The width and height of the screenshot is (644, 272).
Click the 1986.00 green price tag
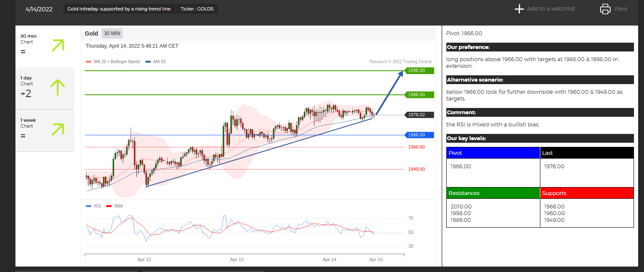pos(420,95)
